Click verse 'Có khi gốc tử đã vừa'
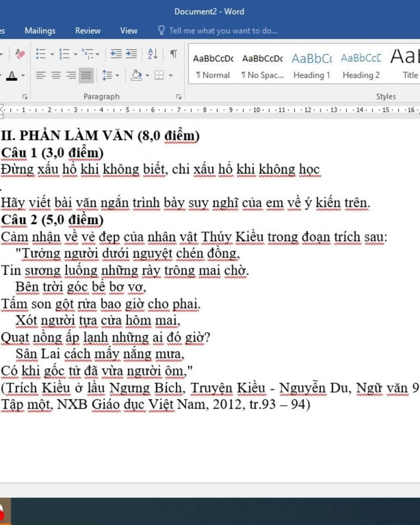The image size is (420, 525). coord(97,371)
